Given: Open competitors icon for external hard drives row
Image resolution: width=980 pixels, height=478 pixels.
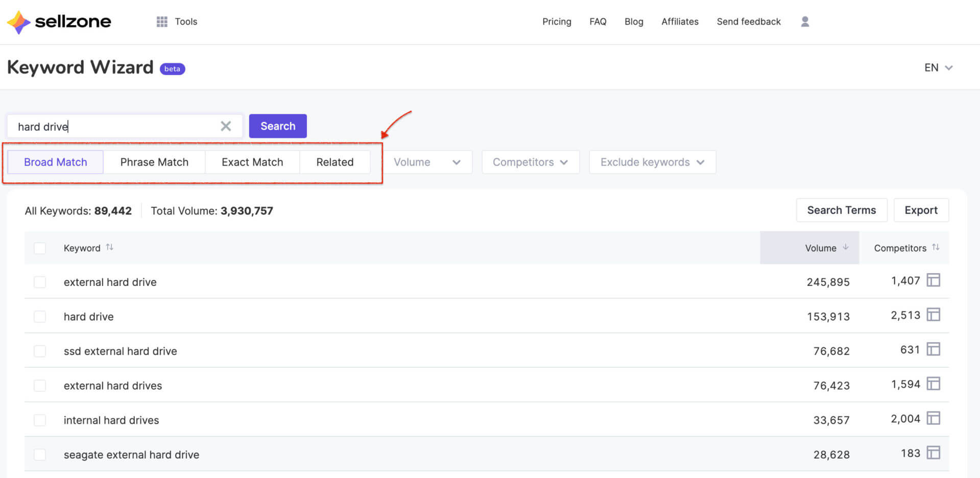Looking at the screenshot, I should [934, 384].
